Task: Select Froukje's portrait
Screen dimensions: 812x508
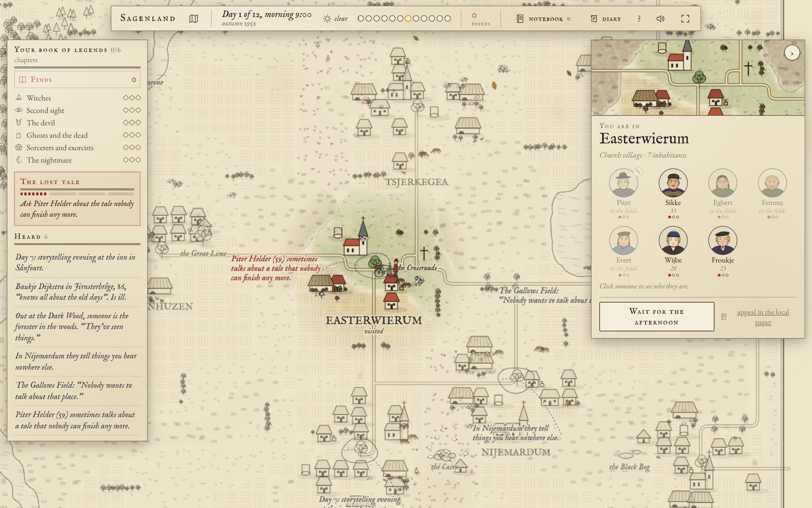Action: 723,240
